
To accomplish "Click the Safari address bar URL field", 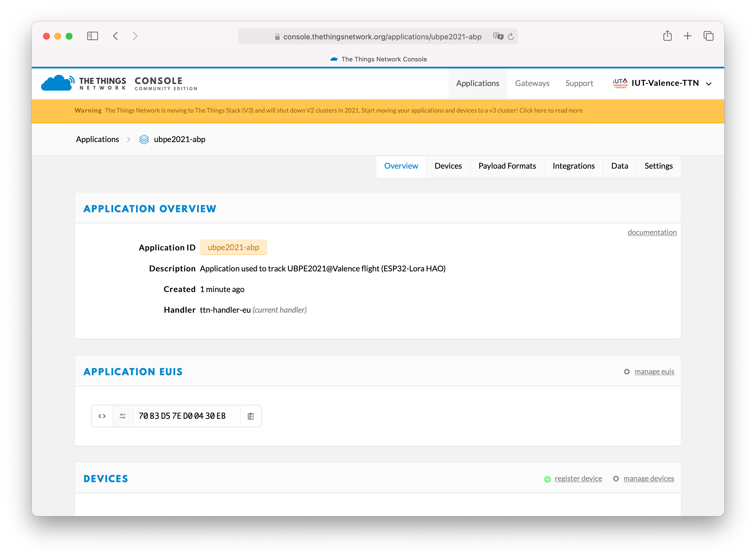I will pos(378,37).
